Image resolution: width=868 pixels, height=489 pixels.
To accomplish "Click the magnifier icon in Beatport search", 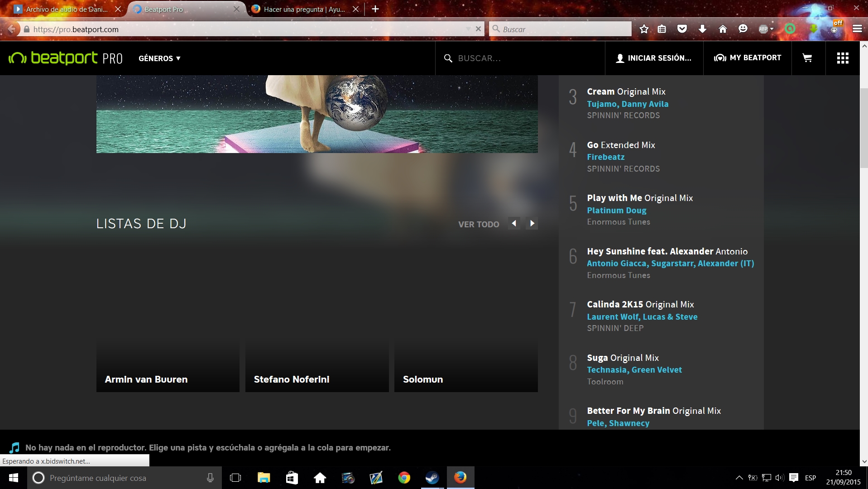I will 448,58.
